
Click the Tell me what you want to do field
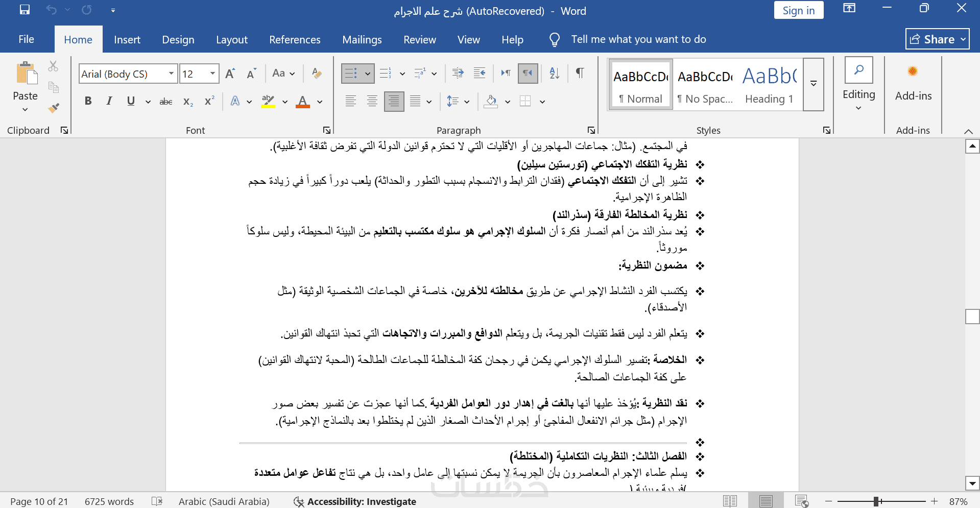(x=638, y=39)
